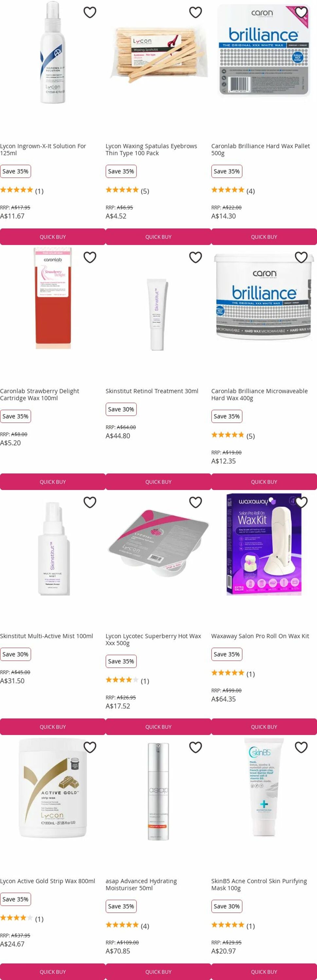The width and height of the screenshot is (317, 980).
Task: Add Lycon Ingrown-X-It Solution to wishlist
Action: pyautogui.click(x=90, y=12)
